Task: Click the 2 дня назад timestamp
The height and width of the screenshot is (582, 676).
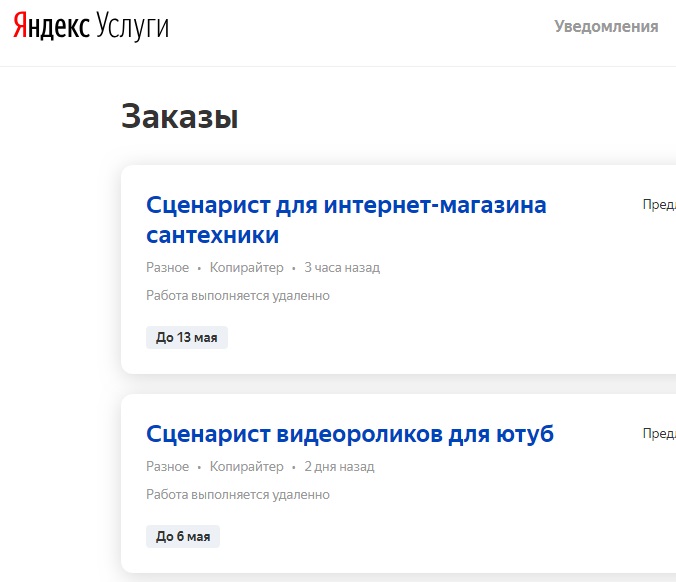Action: 339,467
